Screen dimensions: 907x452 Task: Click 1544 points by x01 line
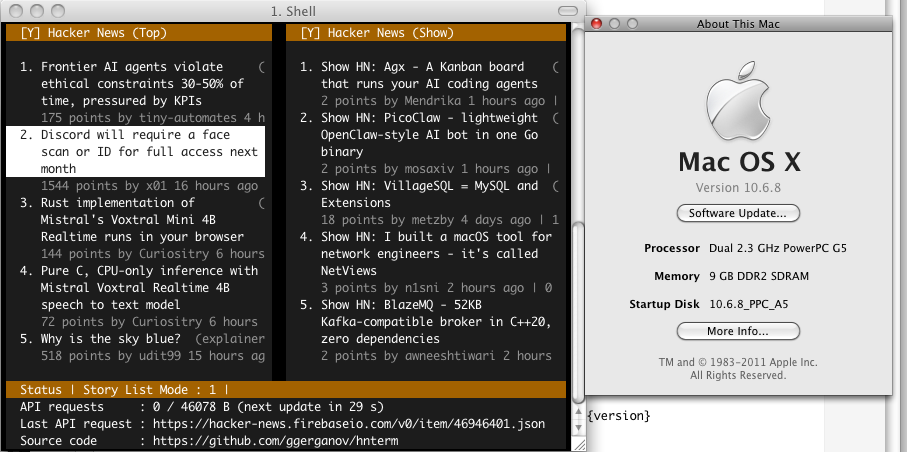click(x=150, y=186)
